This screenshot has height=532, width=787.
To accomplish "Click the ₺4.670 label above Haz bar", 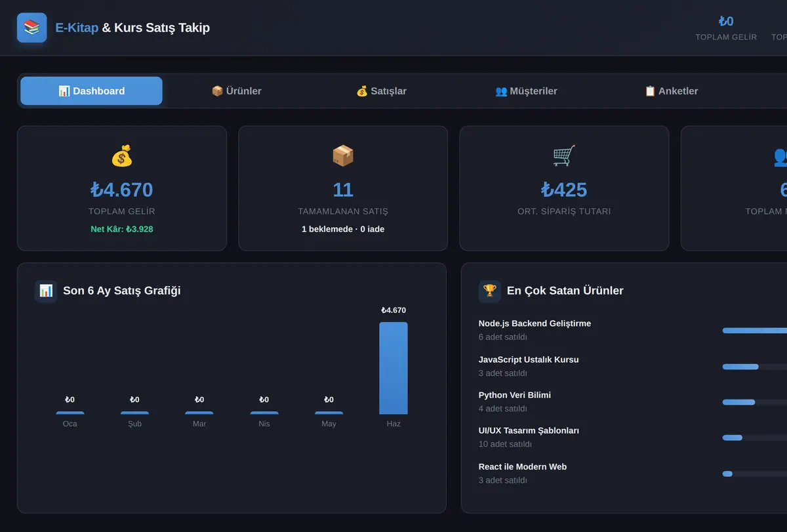I will pos(393,310).
